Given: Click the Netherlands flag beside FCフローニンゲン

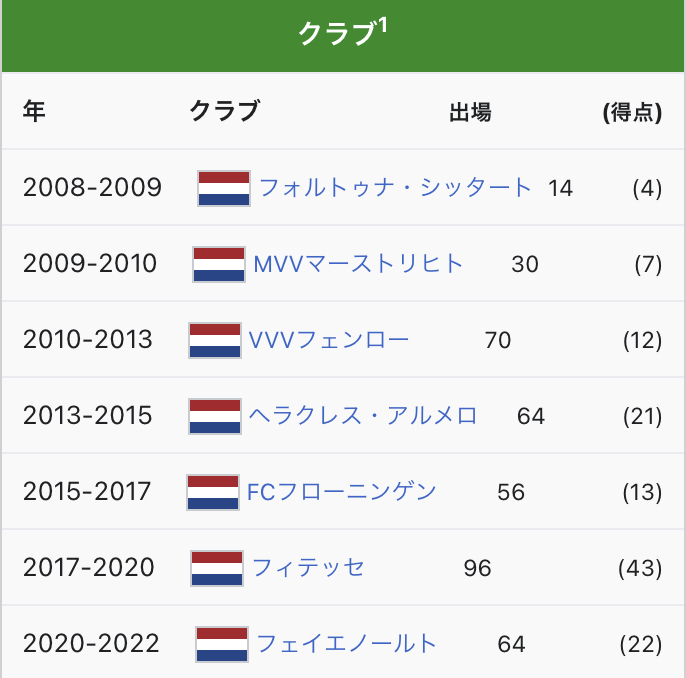Looking at the screenshot, I should pos(213,492).
